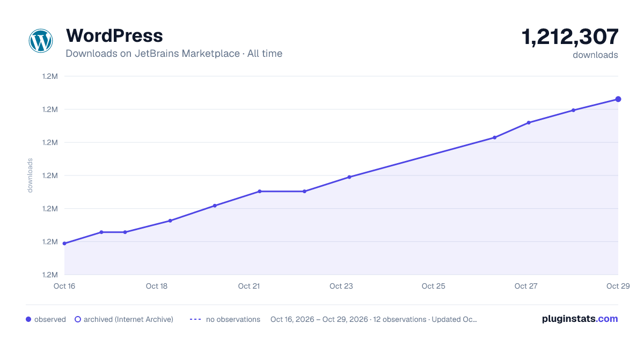Click the "Oct 16" axis label
The width and height of the screenshot is (644, 338).
pyautogui.click(x=64, y=286)
